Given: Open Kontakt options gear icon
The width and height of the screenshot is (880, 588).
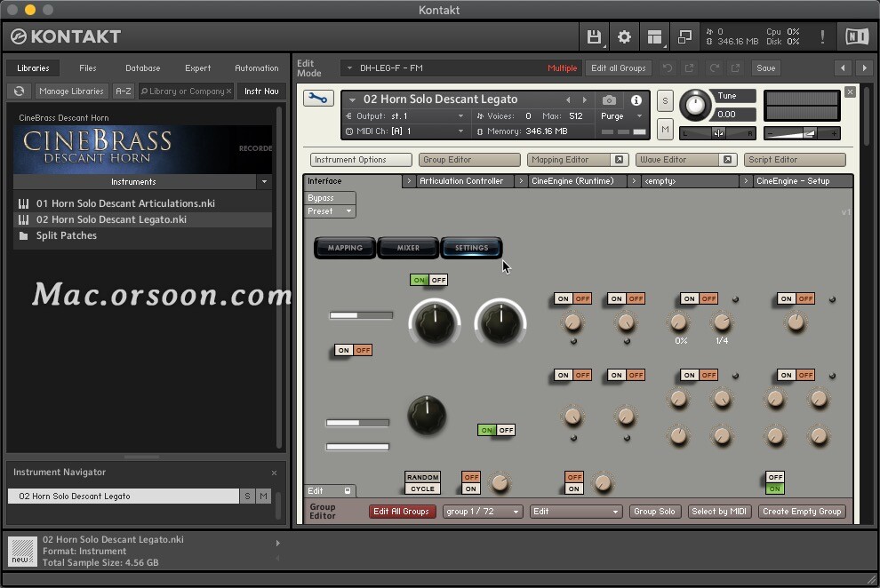Looking at the screenshot, I should [x=624, y=37].
